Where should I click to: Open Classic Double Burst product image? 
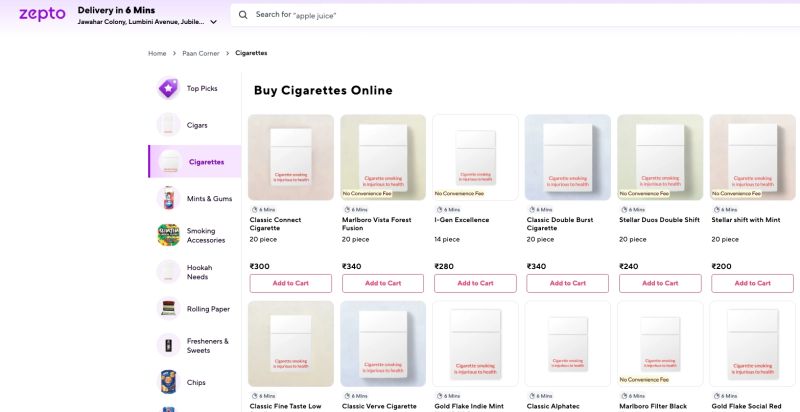pyautogui.click(x=568, y=157)
